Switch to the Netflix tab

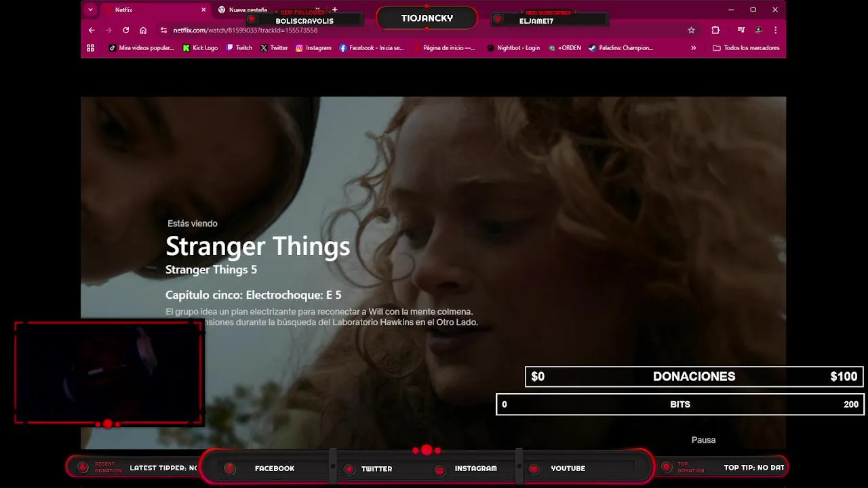point(155,10)
